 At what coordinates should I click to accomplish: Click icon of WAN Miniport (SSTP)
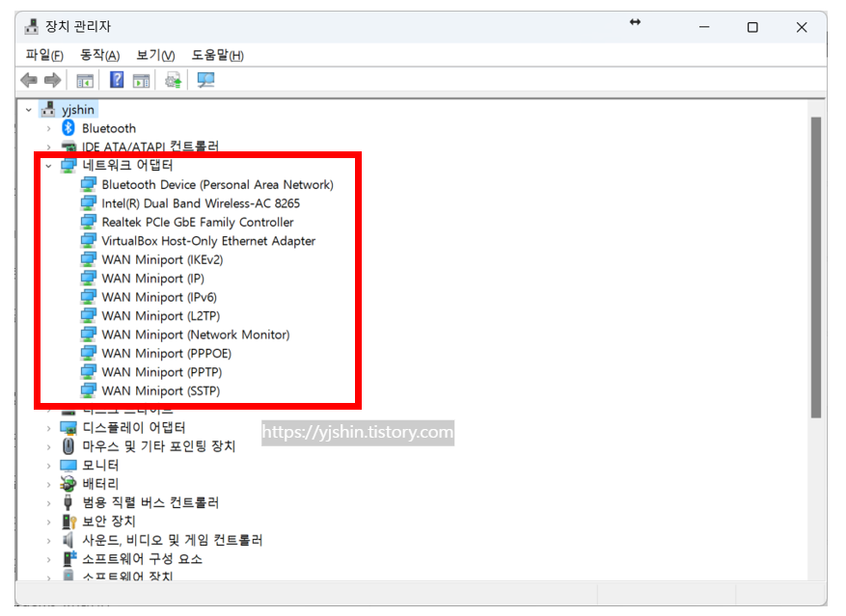(88, 390)
